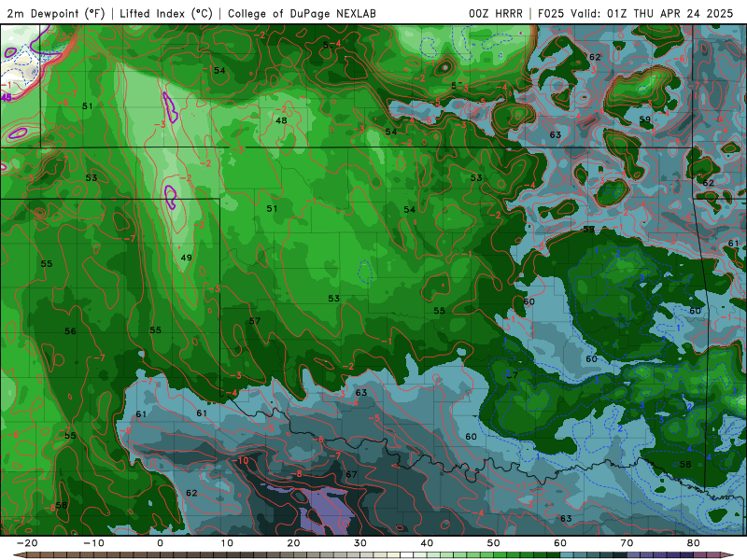The width and height of the screenshot is (747, 560).
Task: Click the '57' dewpoint value on the map
Action: pyautogui.click(x=255, y=321)
